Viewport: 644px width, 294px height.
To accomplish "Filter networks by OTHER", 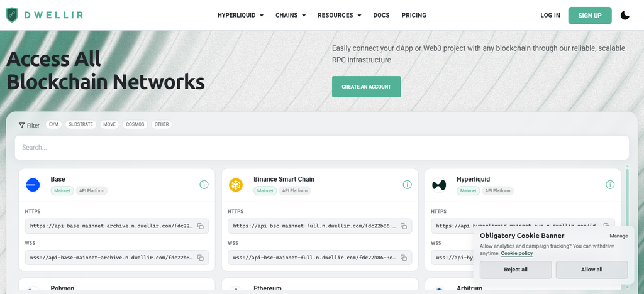I will tap(162, 124).
